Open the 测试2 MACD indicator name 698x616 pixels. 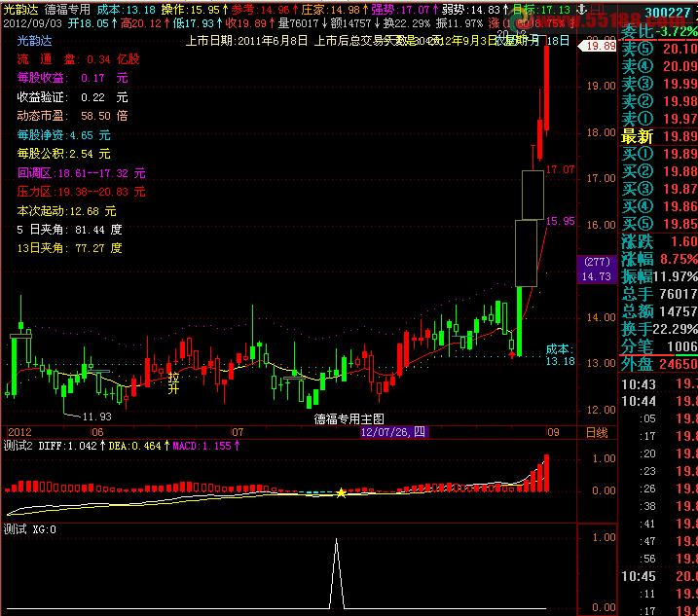coord(18,445)
